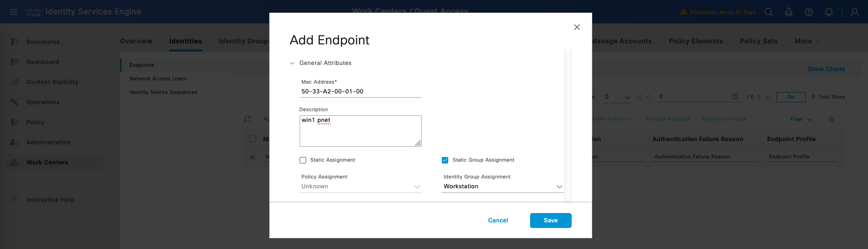The height and width of the screenshot is (249, 868).
Task: Click the refresh icon in endpoints toolbar
Action: pyautogui.click(x=247, y=119)
